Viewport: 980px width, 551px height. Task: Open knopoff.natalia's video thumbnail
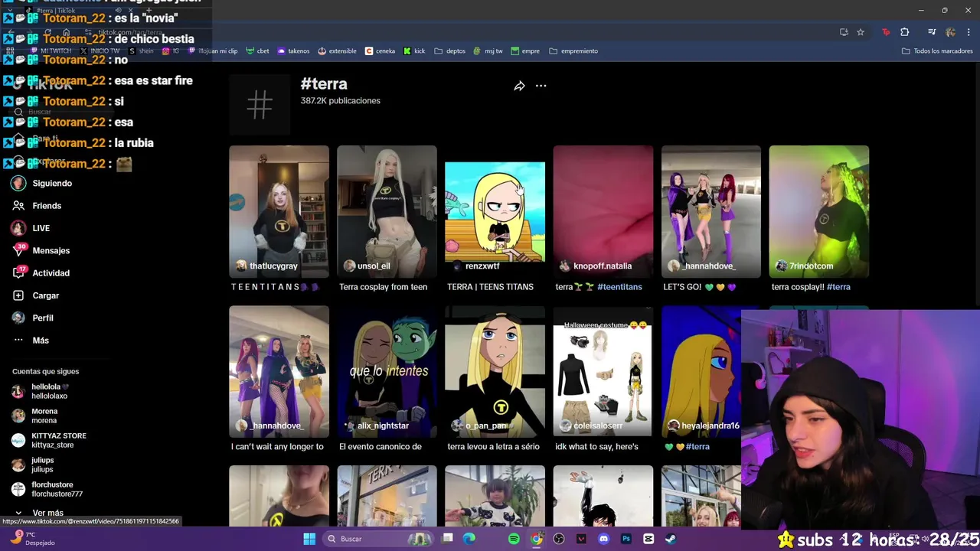click(x=603, y=211)
